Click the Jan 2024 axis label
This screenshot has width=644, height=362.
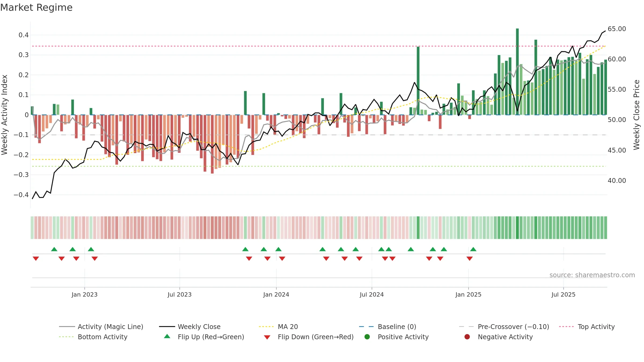[x=276, y=294]
